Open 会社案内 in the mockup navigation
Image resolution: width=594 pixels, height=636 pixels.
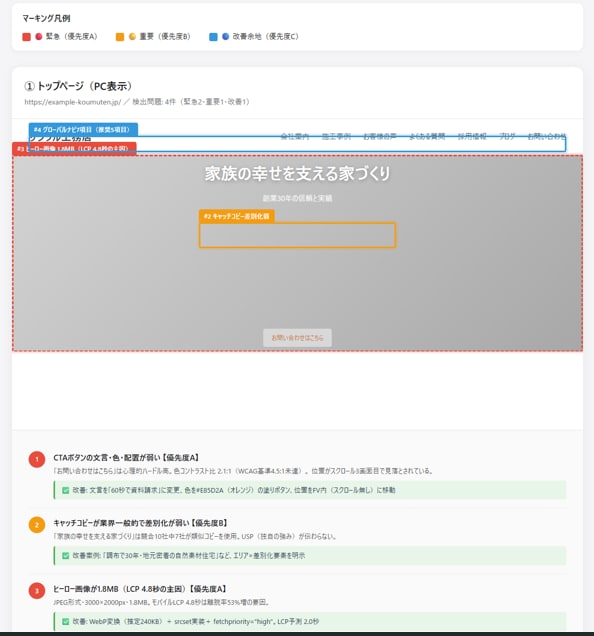tap(295, 137)
